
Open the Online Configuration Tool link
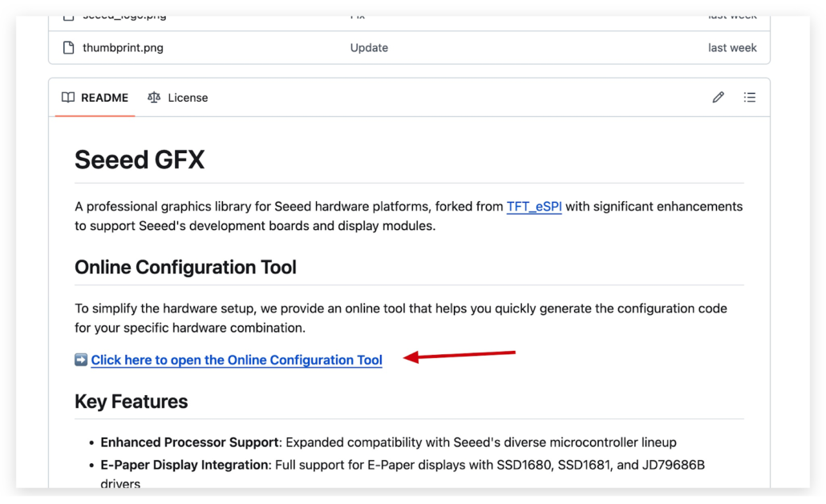point(236,360)
